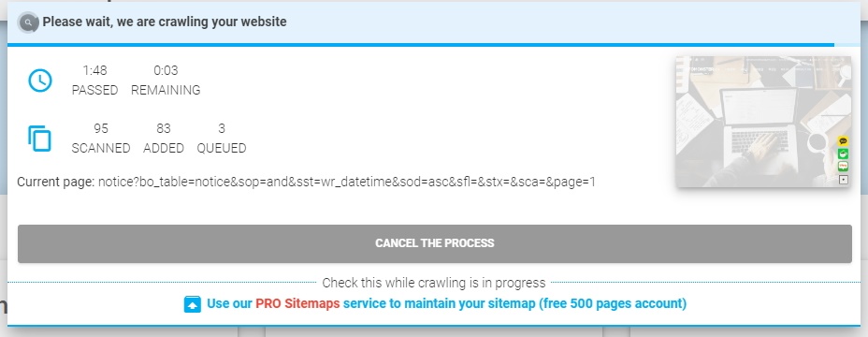The width and height of the screenshot is (868, 337).
Task: Click the 95 SCANNED pages counter
Action: 101,139
